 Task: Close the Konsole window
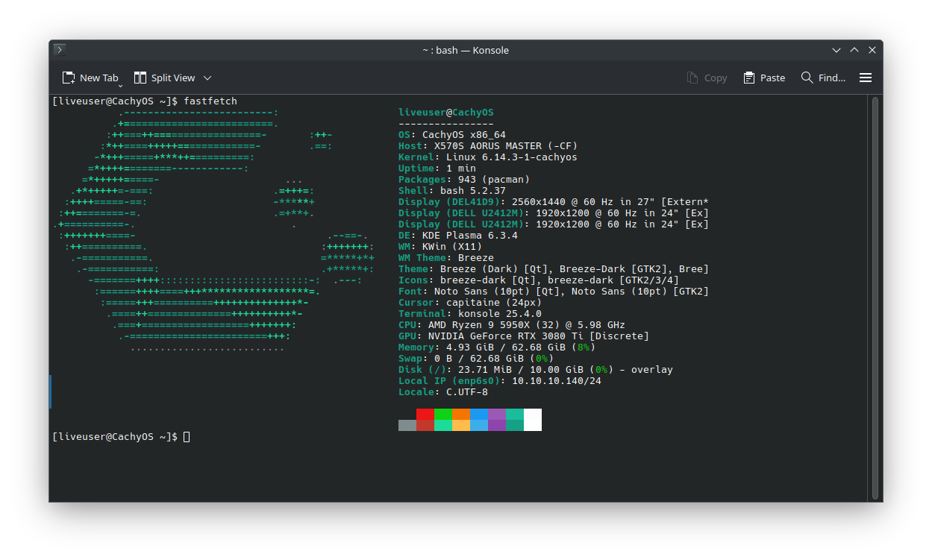(872, 50)
